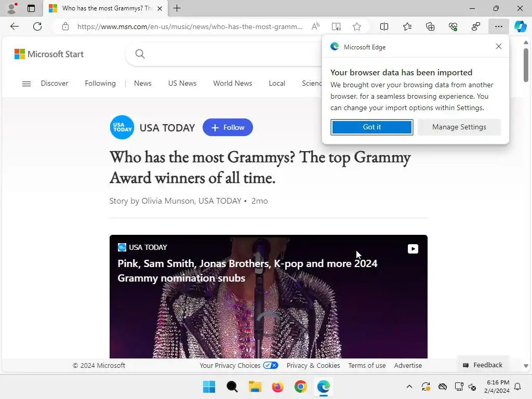Open Terms of use link
The width and height of the screenshot is (532, 399).
[367, 365]
